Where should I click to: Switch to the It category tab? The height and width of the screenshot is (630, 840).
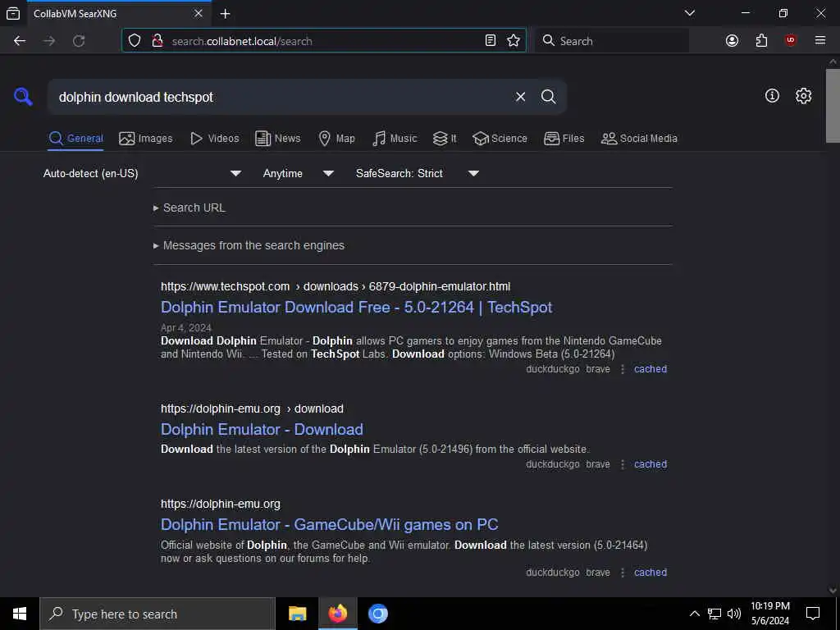(x=445, y=138)
